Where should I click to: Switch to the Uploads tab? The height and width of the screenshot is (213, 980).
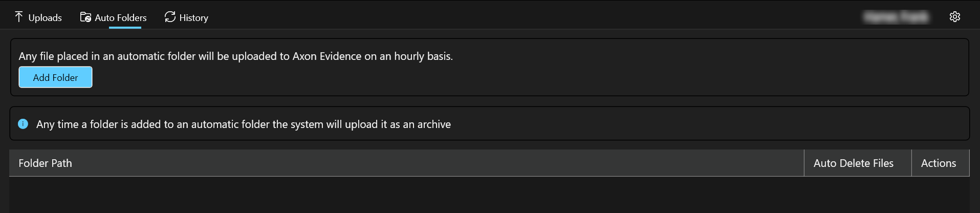tap(45, 18)
